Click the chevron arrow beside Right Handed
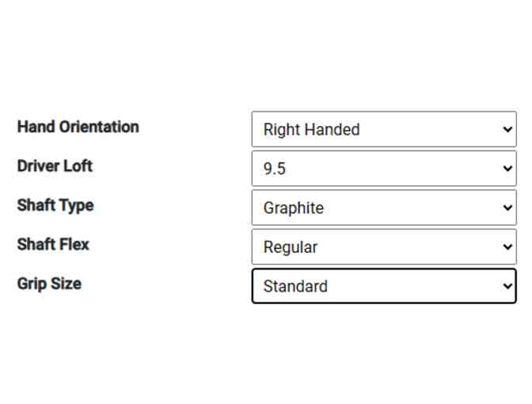 point(507,129)
